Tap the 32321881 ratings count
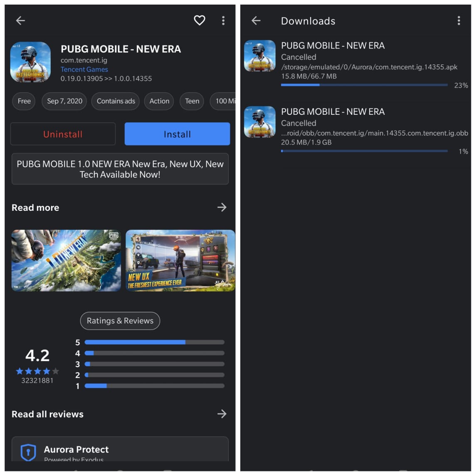This screenshot has height=476, width=476. pyautogui.click(x=37, y=380)
